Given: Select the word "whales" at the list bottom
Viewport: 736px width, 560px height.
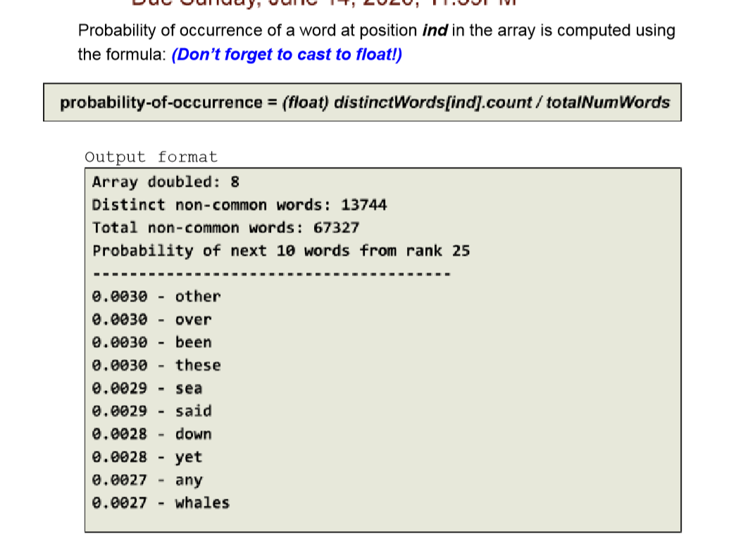Looking at the screenshot, I should 202,503.
